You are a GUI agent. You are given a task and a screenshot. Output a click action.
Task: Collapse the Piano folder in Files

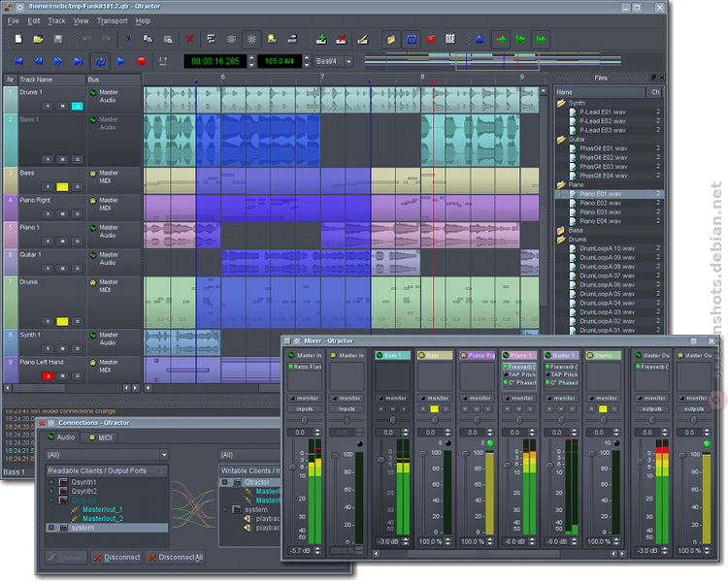561,184
